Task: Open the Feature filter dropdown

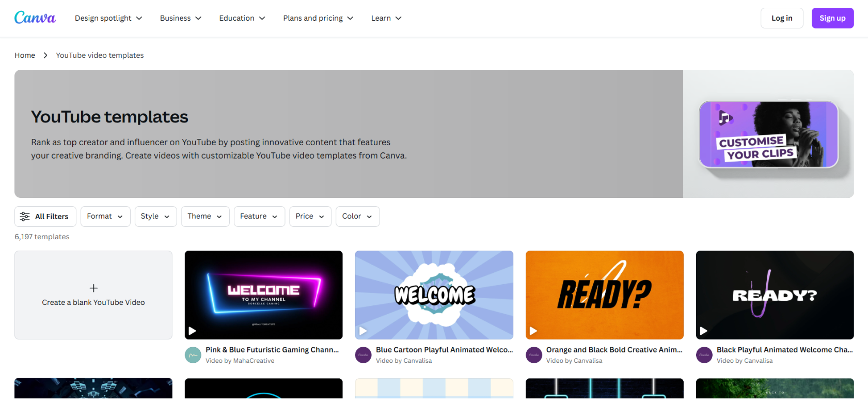Action: (x=259, y=217)
